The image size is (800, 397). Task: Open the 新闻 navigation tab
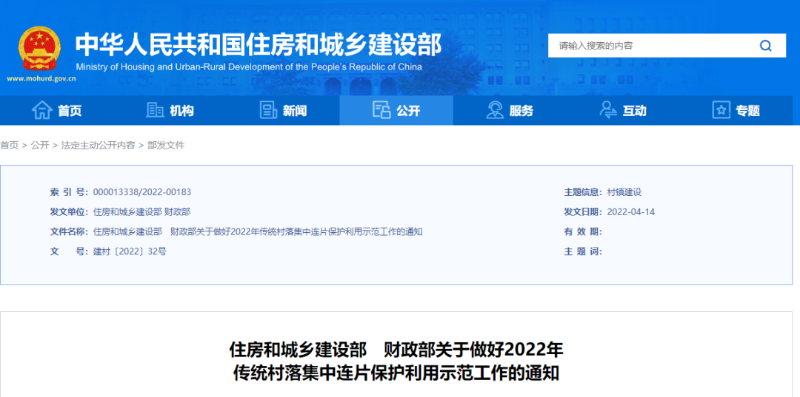[283, 110]
